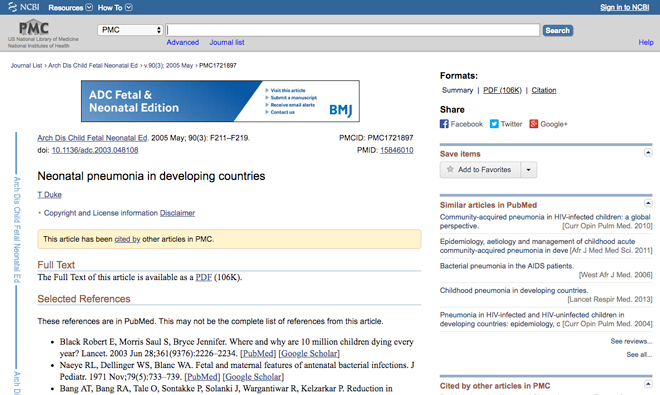This screenshot has height=395, width=660.
Task: Open v.90(3); 2005 May breadcrumb
Action: click(x=168, y=65)
